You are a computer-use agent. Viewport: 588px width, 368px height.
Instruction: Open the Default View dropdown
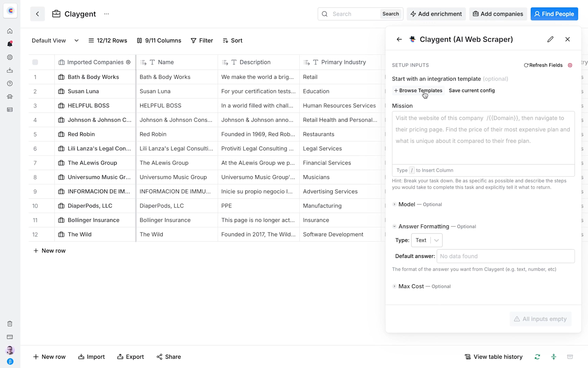click(55, 40)
